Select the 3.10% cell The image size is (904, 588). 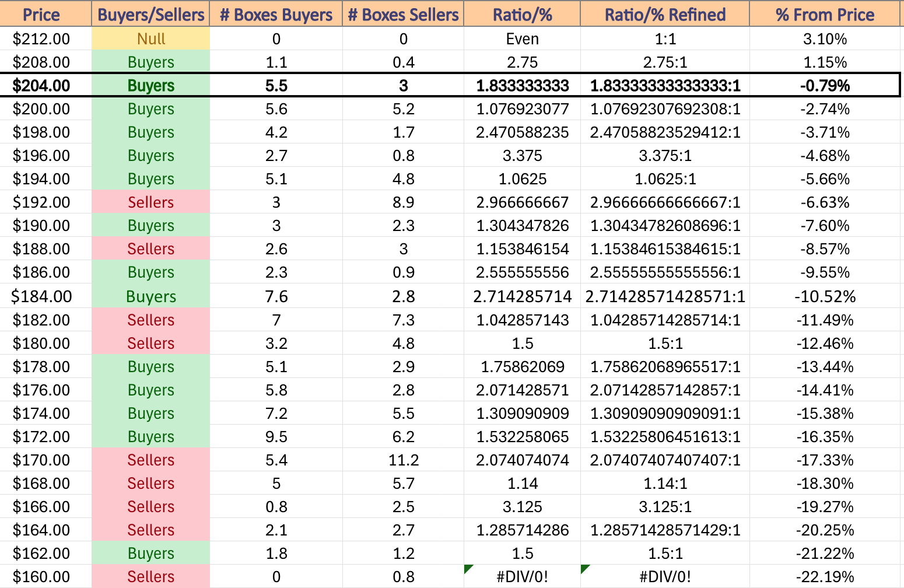coord(825,38)
